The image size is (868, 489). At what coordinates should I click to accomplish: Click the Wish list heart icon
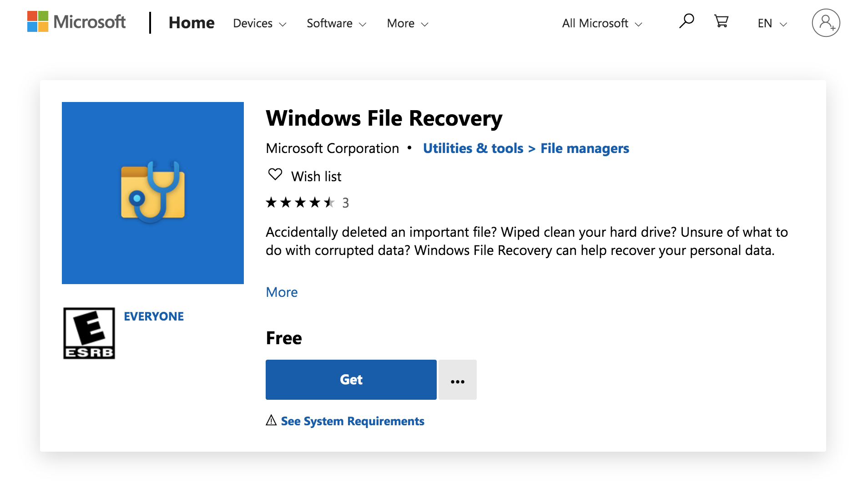(275, 175)
